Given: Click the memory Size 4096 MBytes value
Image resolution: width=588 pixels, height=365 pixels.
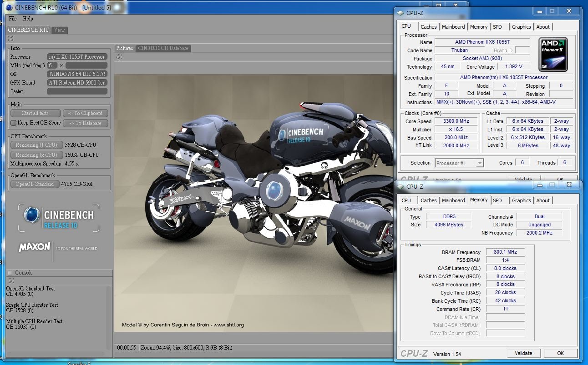Looking at the screenshot, I should pos(449,225).
